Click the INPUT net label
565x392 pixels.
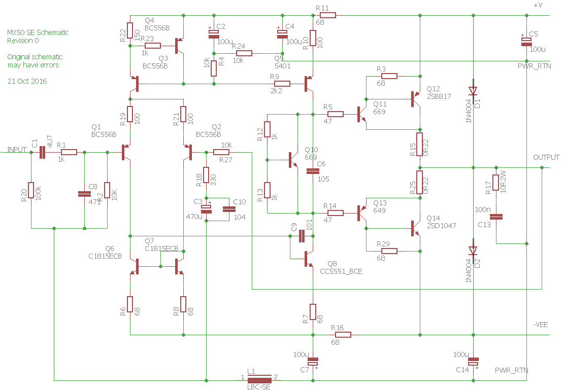click(17, 150)
